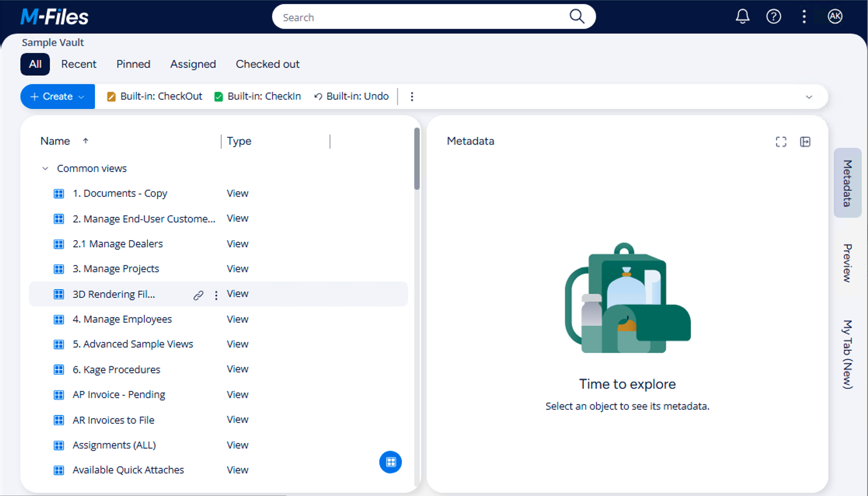The width and height of the screenshot is (868, 496).
Task: Open the Create dropdown button
Action: click(x=58, y=96)
